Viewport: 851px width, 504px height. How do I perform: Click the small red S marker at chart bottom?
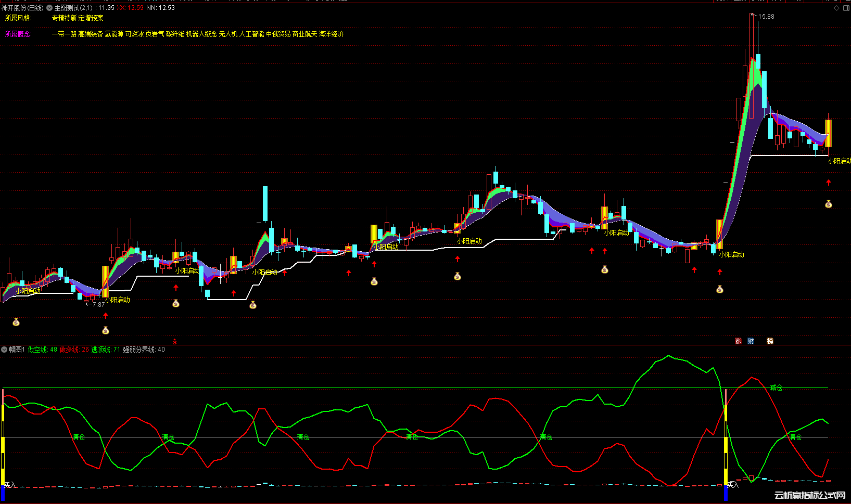coord(175,342)
